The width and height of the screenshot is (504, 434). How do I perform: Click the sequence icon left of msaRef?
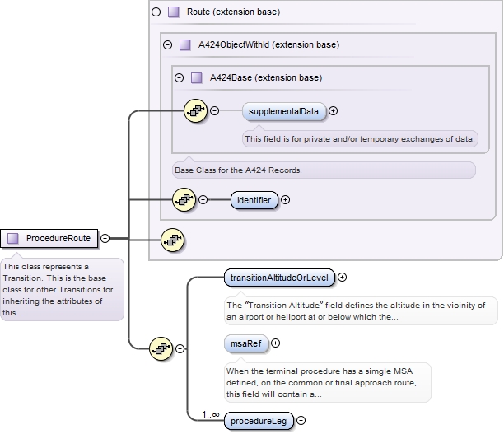click(161, 348)
